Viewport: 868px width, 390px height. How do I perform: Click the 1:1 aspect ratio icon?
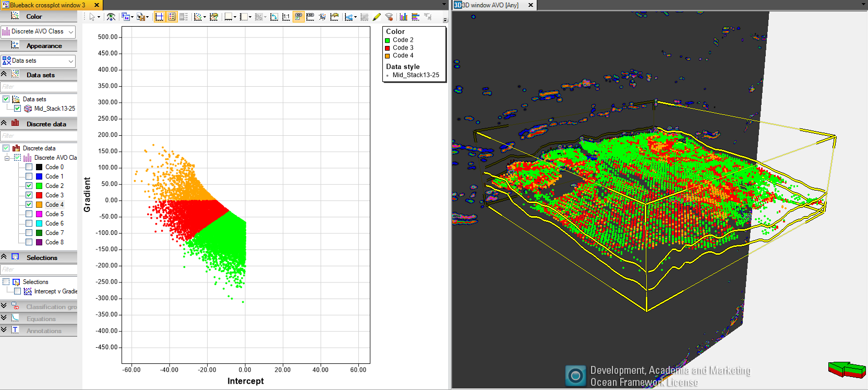click(x=286, y=17)
